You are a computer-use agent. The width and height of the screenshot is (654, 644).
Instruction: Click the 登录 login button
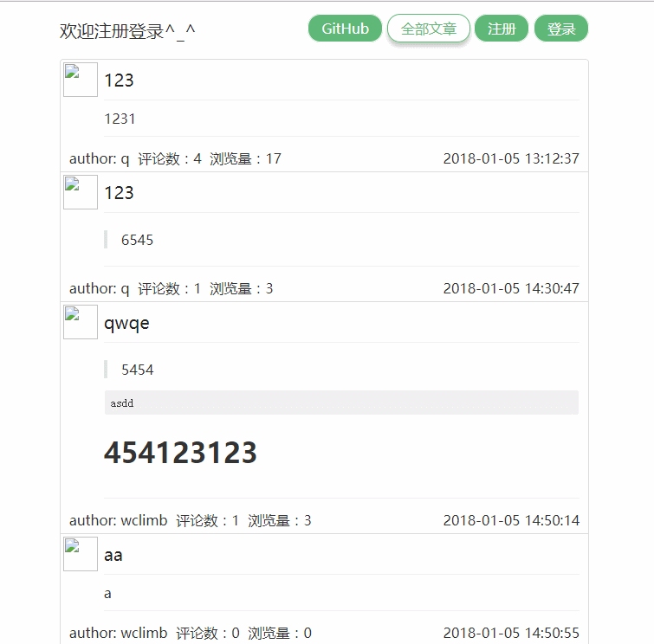[561, 29]
